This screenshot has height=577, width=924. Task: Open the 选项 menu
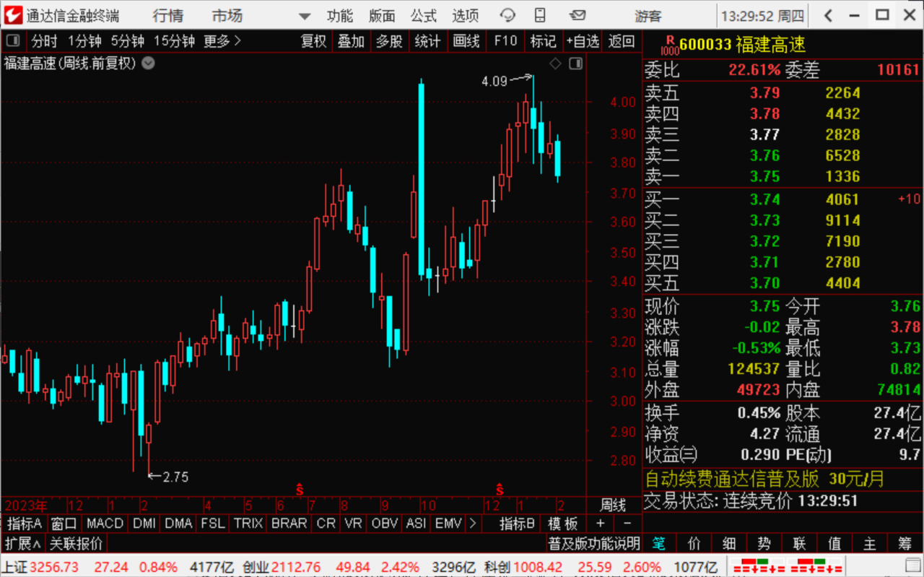[466, 15]
